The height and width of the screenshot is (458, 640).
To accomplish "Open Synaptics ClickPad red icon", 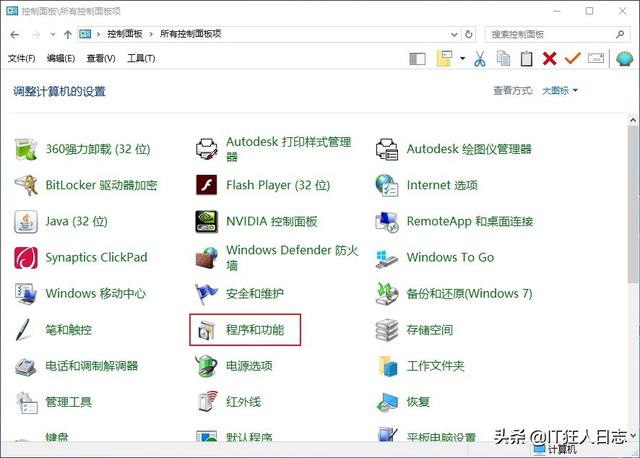I will click(x=26, y=258).
